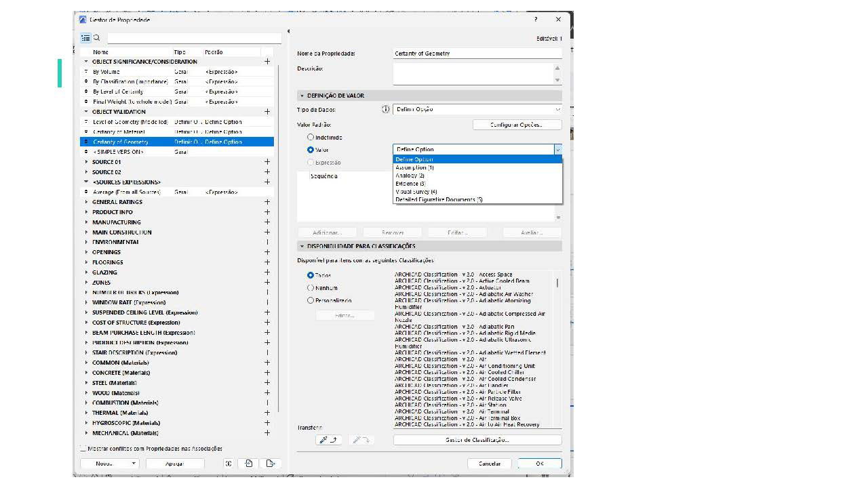
Task: Click plus icon next to ZONES
Action: coord(267,283)
